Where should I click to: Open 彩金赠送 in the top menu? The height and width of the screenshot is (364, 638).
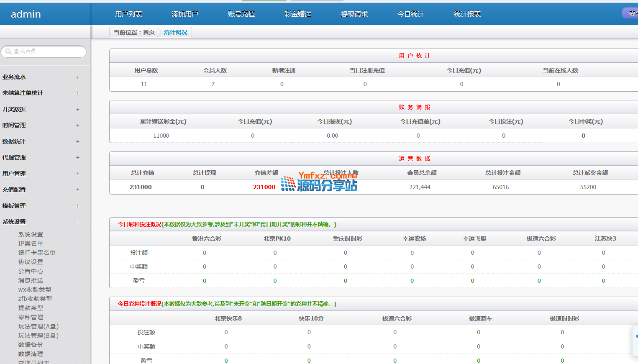click(x=298, y=14)
